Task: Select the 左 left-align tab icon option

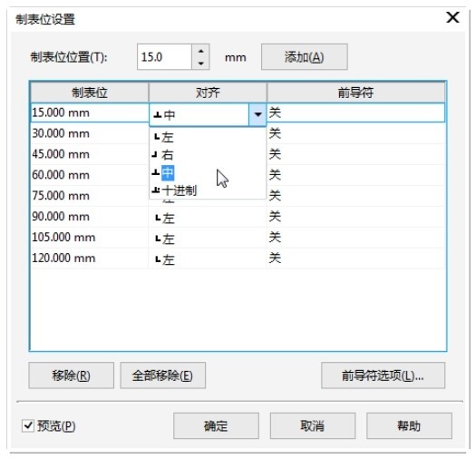Action: tap(164, 137)
